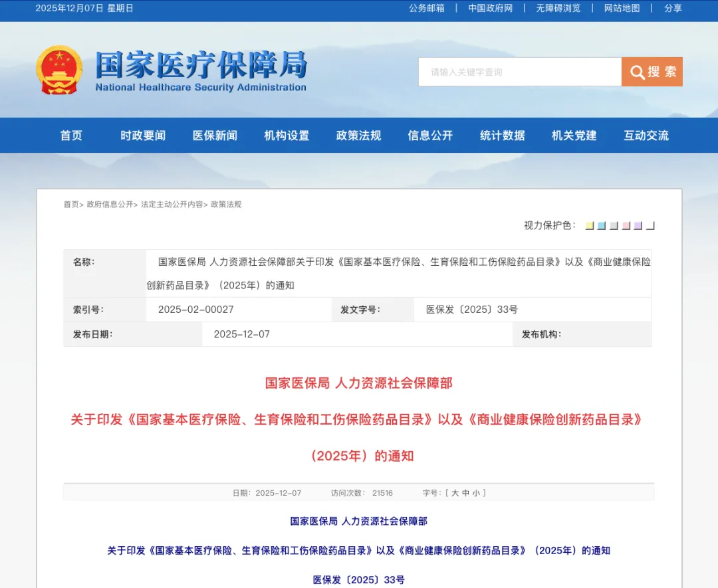Go to 信息公开 in navigation bar
This screenshot has width=718, height=588.
(430, 136)
